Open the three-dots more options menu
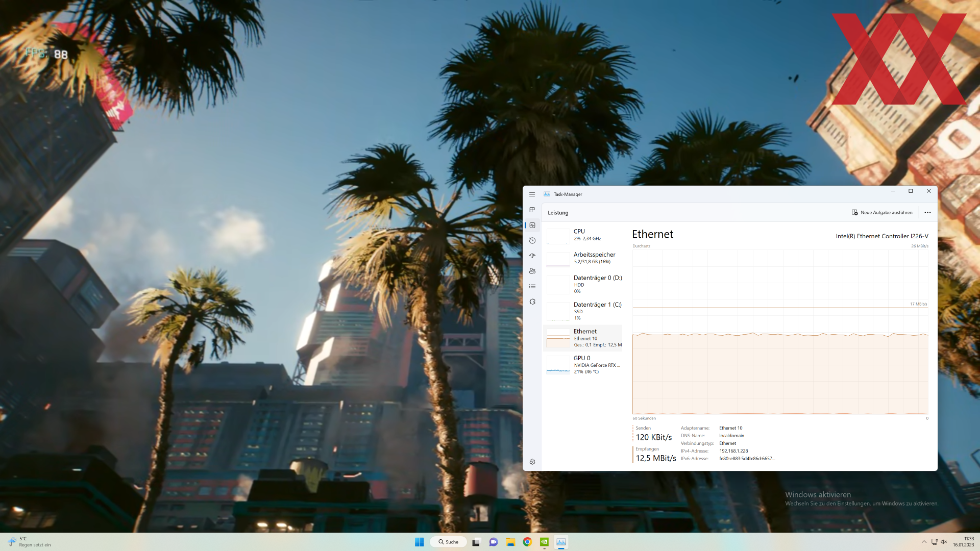980x551 pixels. pyautogui.click(x=927, y=213)
